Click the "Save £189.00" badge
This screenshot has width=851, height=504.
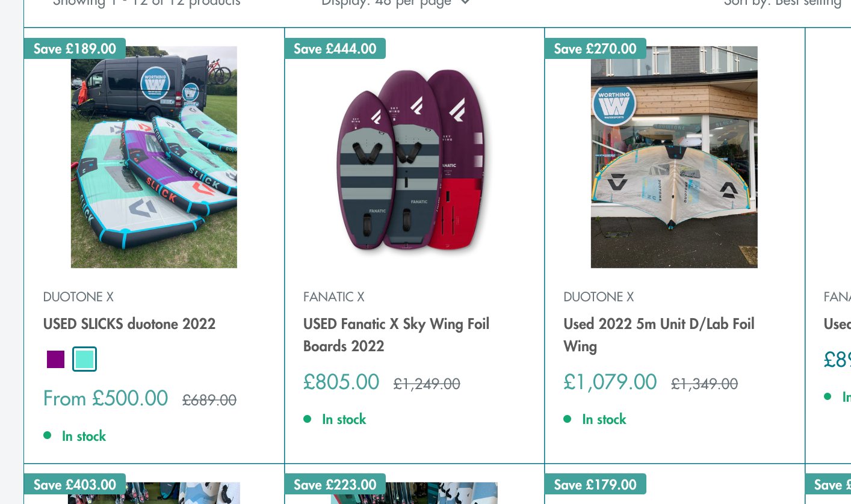[75, 49]
